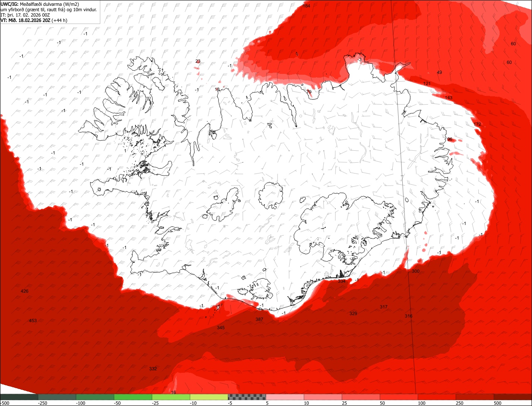Click the flux value 317 on the map
Image resolution: width=532 pixels, height=406 pixels.
(384, 307)
